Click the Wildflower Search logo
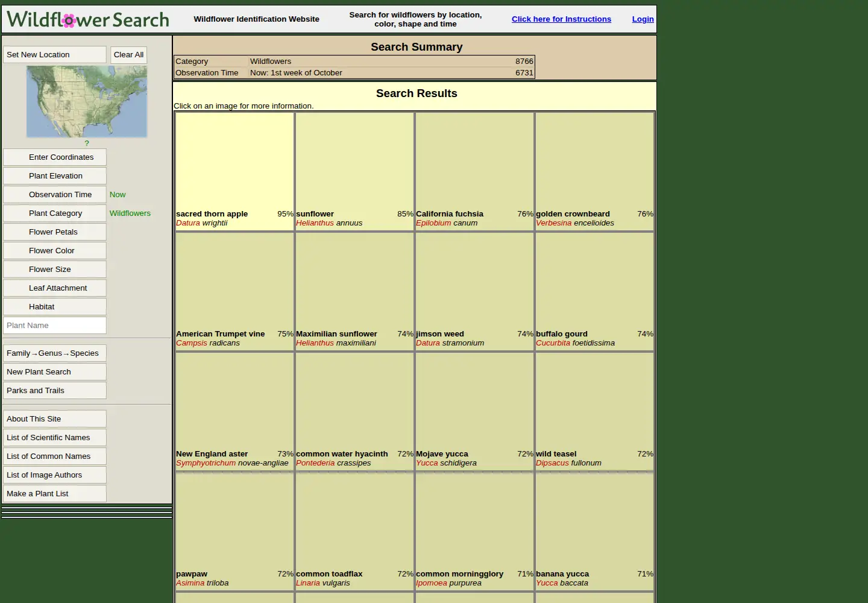Viewport: 868px width, 603px height. pos(88,19)
